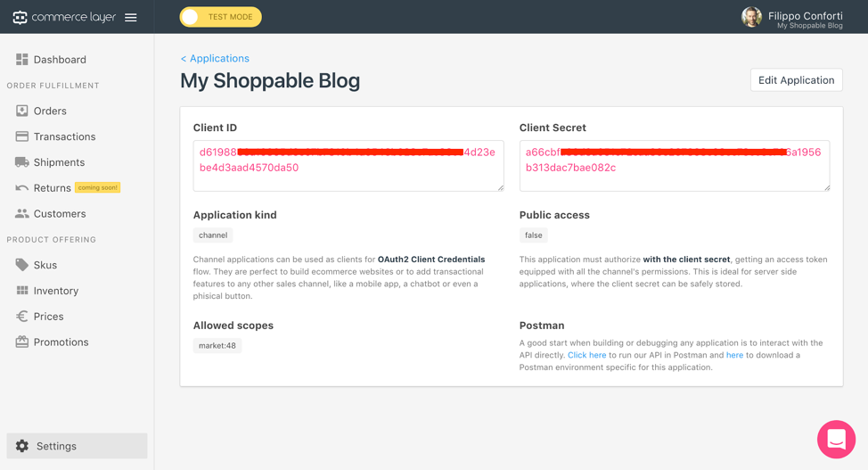Click the Dashboard grid icon

coord(22,59)
